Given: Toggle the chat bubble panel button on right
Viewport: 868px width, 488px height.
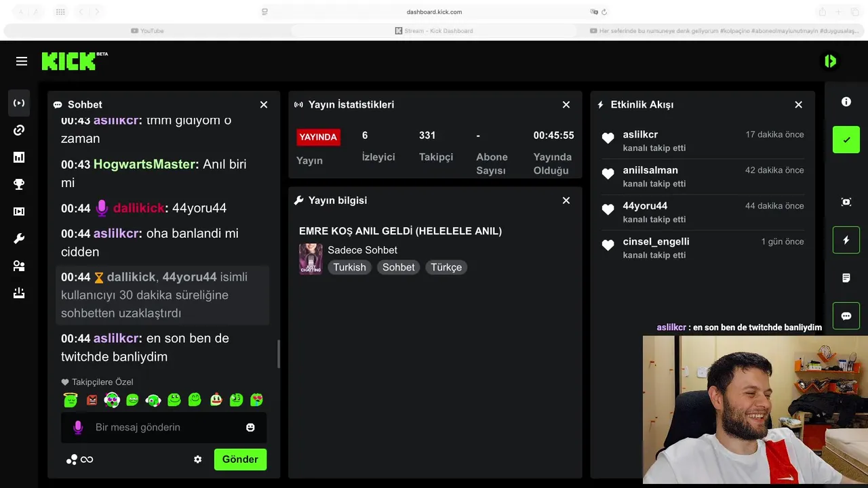Looking at the screenshot, I should click(846, 316).
